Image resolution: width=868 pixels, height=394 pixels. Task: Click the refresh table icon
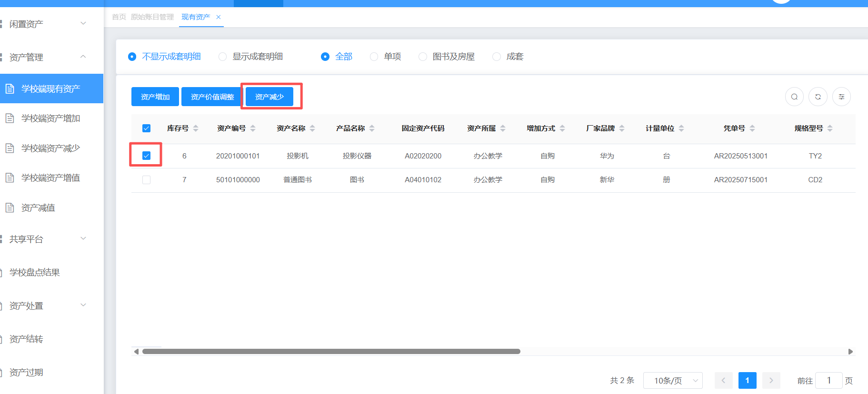point(818,97)
